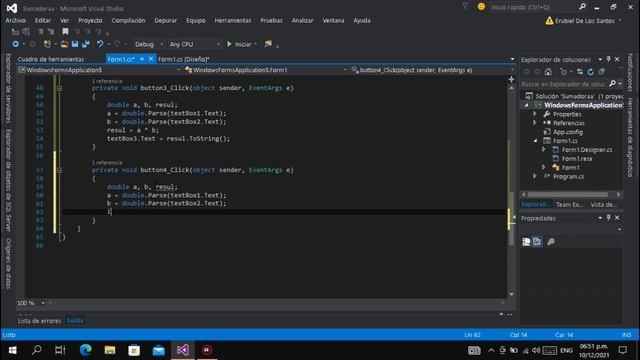Screen dimensions: 640x360
Task: Click the Windows Start button
Action: point(13,350)
